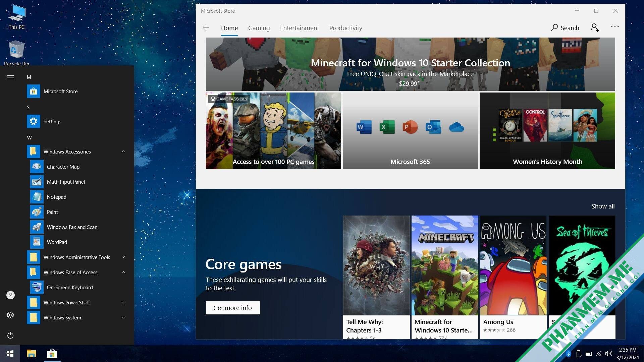The image size is (644, 362).
Task: Open the Among Us game card
Action: 513,277
